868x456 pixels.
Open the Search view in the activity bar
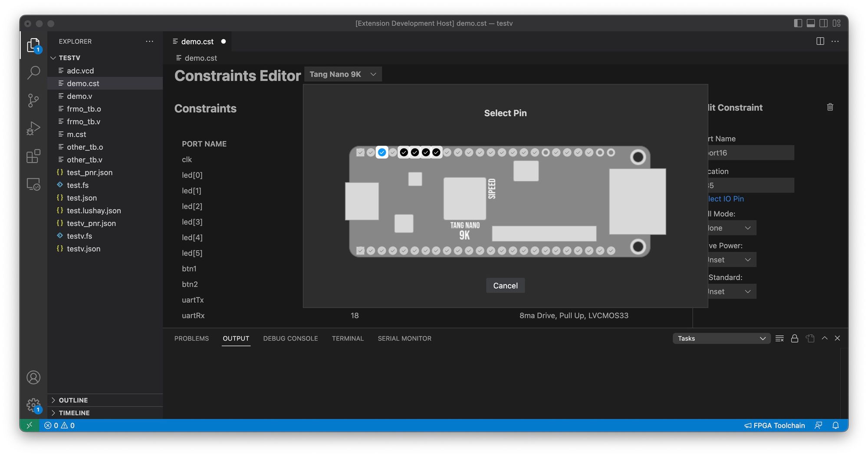(33, 73)
